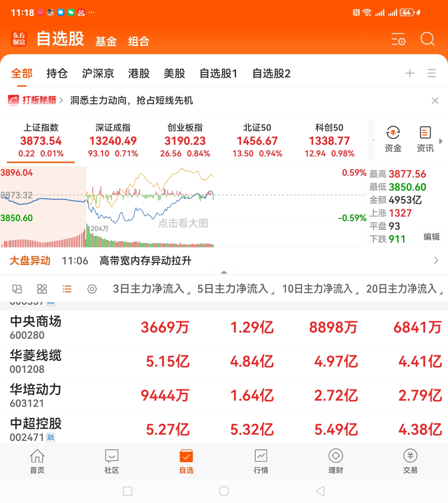The width and height of the screenshot is (448, 503).
Task: Tap Android back triangle button
Action: 320,491
